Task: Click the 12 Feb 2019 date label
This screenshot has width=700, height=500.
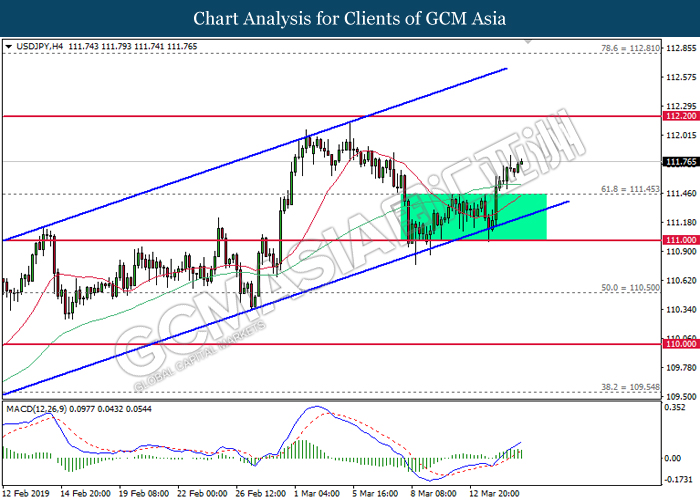Action: [25, 494]
